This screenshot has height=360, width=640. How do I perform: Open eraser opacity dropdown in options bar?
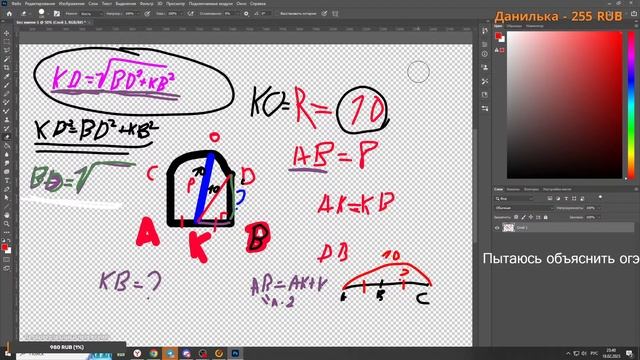pos(138,13)
